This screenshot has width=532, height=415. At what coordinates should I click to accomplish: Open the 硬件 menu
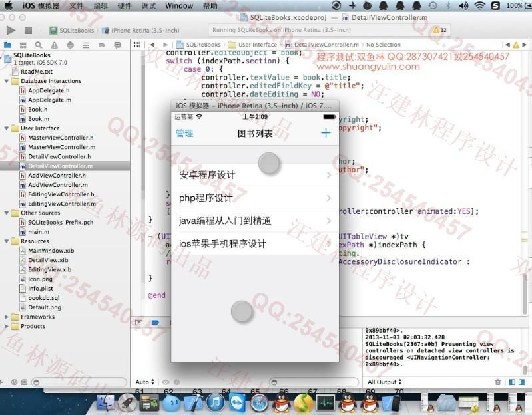click(x=125, y=6)
